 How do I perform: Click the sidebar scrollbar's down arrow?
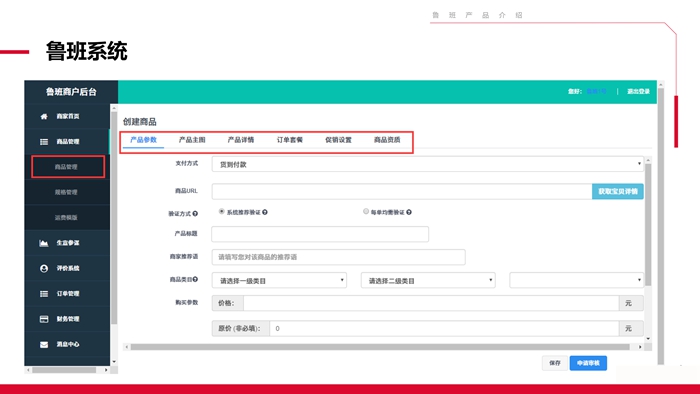click(x=114, y=362)
